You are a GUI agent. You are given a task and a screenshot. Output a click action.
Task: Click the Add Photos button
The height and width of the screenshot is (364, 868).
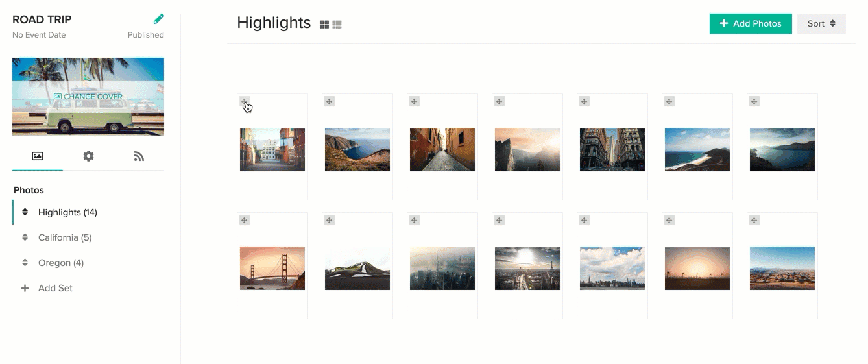pyautogui.click(x=751, y=24)
